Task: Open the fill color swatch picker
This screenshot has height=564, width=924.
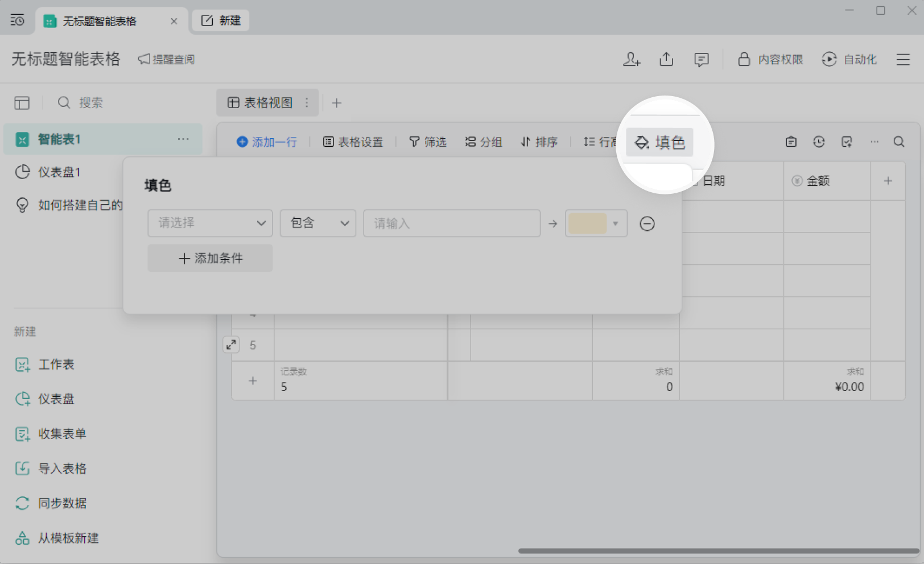Action: (x=596, y=223)
